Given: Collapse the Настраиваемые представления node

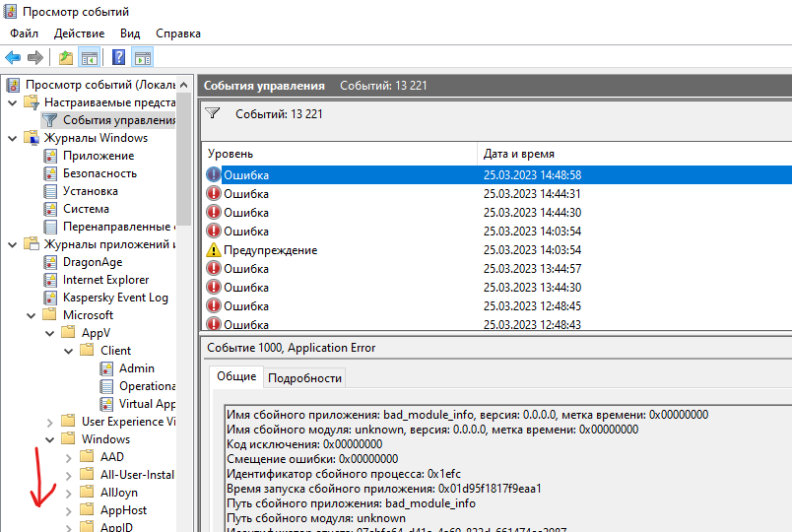Looking at the screenshot, I should coord(13,102).
